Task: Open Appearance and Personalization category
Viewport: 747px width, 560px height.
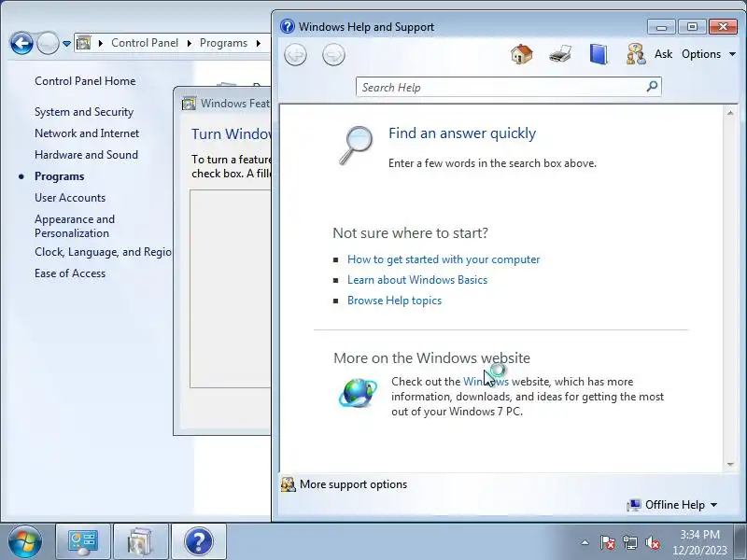Action: 75,226
